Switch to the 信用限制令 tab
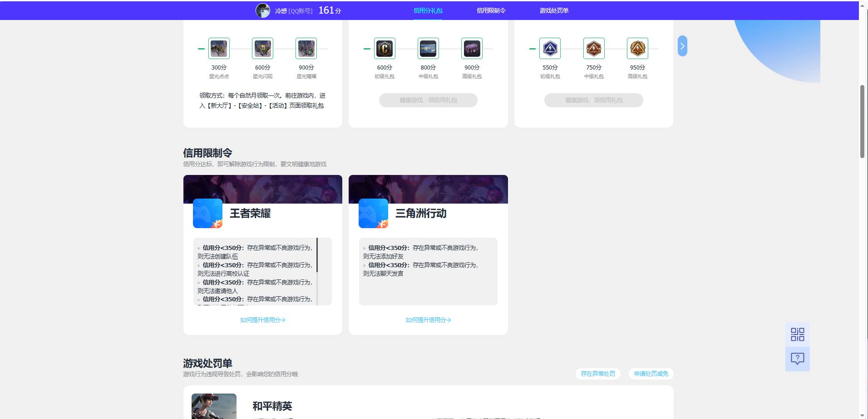The image size is (868, 419). (491, 10)
